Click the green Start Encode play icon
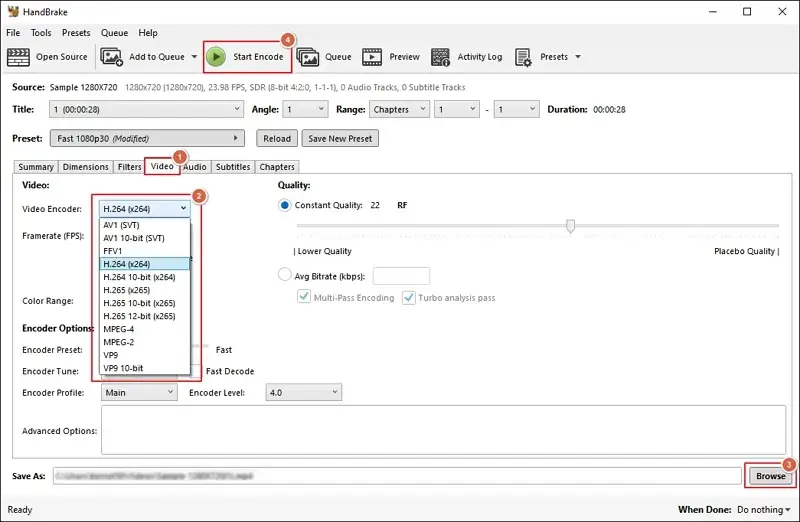Image resolution: width=800 pixels, height=522 pixels. coord(216,57)
